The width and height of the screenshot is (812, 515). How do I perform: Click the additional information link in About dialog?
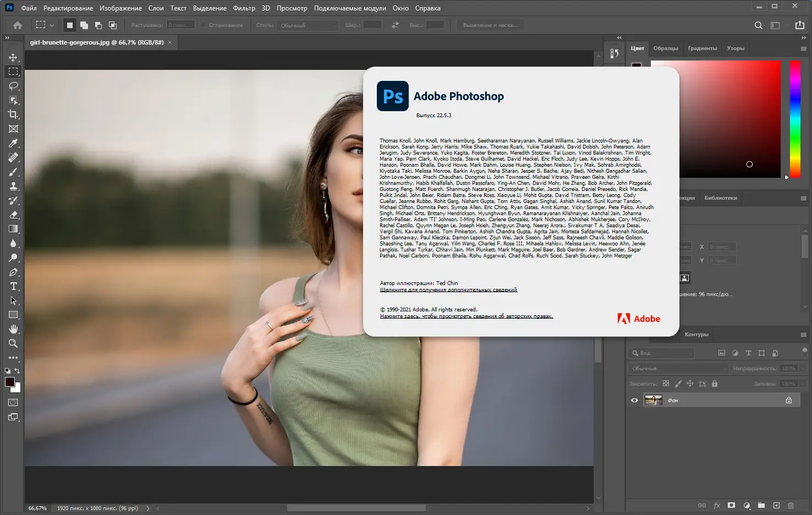point(448,290)
